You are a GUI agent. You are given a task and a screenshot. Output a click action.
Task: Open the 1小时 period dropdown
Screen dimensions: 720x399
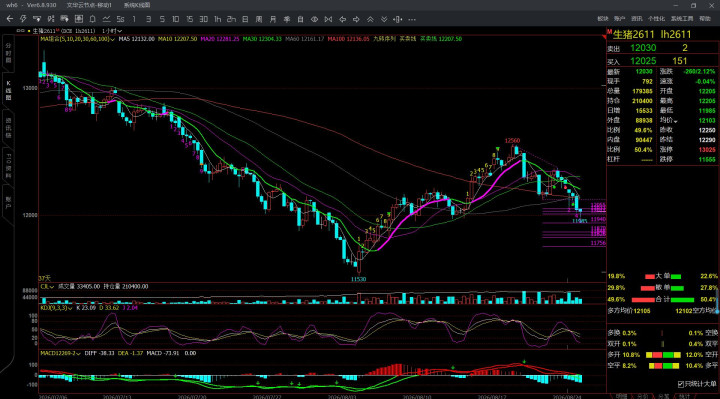click(112, 31)
